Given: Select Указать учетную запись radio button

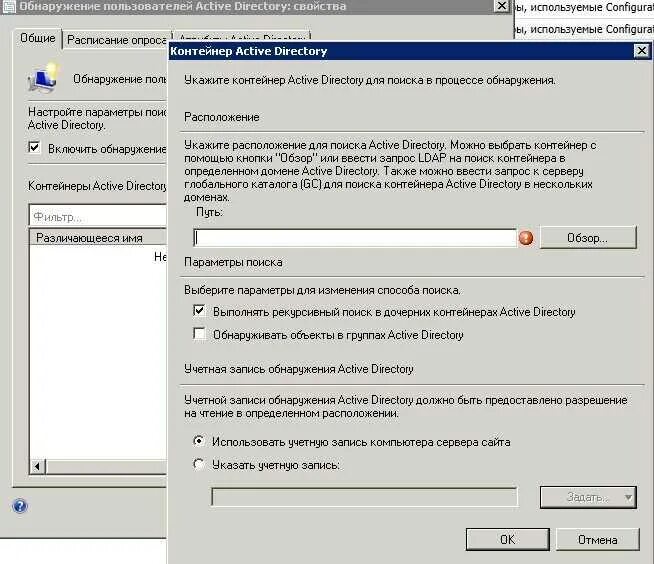Looking at the screenshot, I should (x=199, y=464).
